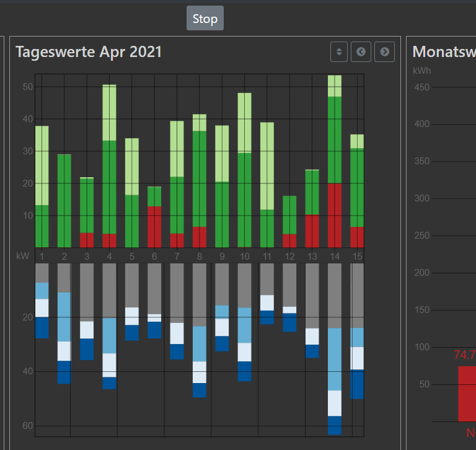Image resolution: width=476 pixels, height=450 pixels.
Task: Open the up/down view switcher button
Action: tap(339, 52)
